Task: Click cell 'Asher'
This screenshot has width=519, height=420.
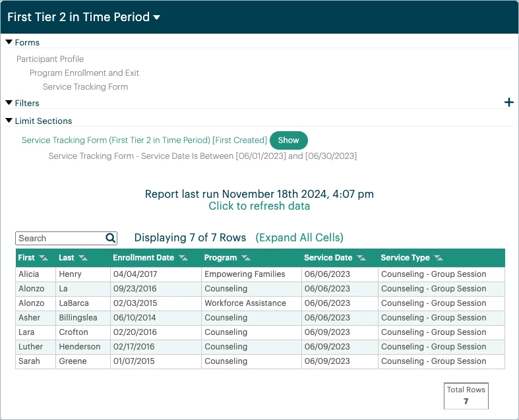Action: 36,318
